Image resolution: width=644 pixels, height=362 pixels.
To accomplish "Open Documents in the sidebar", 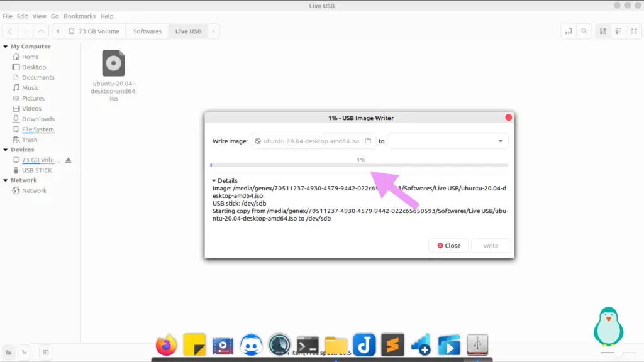I will [x=40, y=77].
